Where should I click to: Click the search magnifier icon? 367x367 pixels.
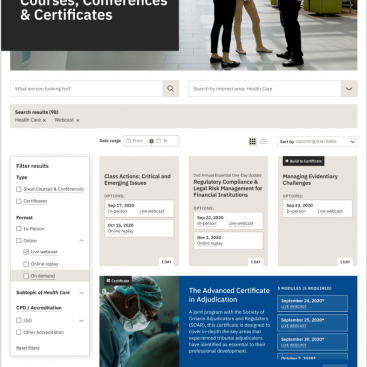(170, 89)
